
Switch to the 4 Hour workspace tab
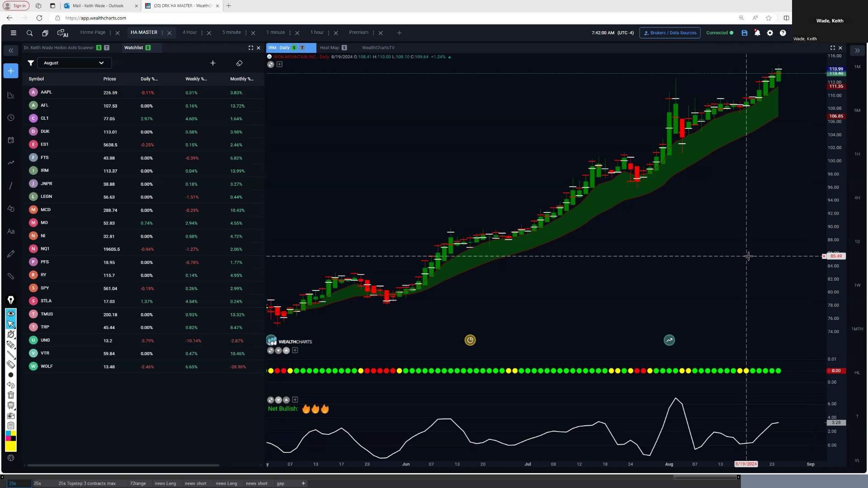coord(189,33)
